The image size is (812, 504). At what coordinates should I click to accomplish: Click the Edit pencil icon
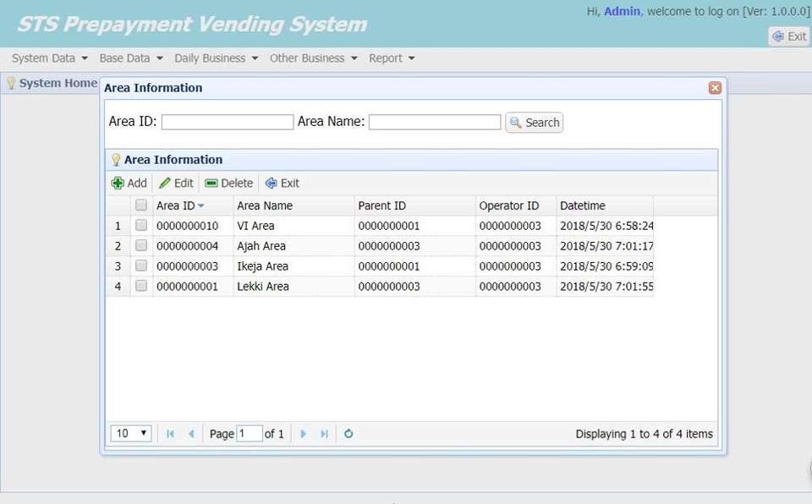(165, 183)
